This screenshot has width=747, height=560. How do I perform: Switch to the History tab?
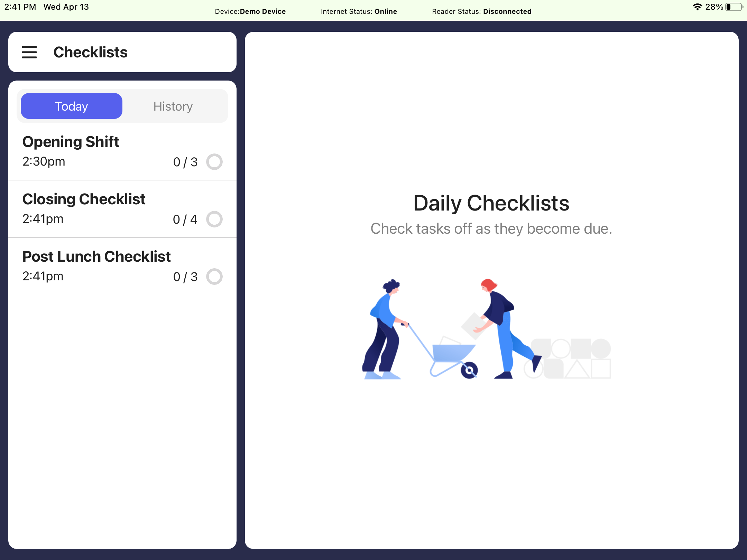[x=173, y=106]
